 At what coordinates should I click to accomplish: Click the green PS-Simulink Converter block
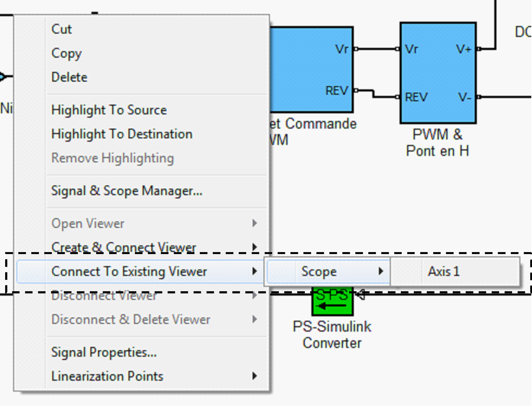[332, 305]
